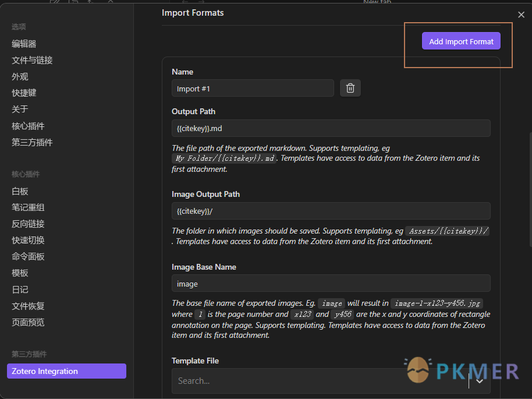Open 核心插件 settings page
This screenshot has height=399, width=532.
click(x=29, y=126)
